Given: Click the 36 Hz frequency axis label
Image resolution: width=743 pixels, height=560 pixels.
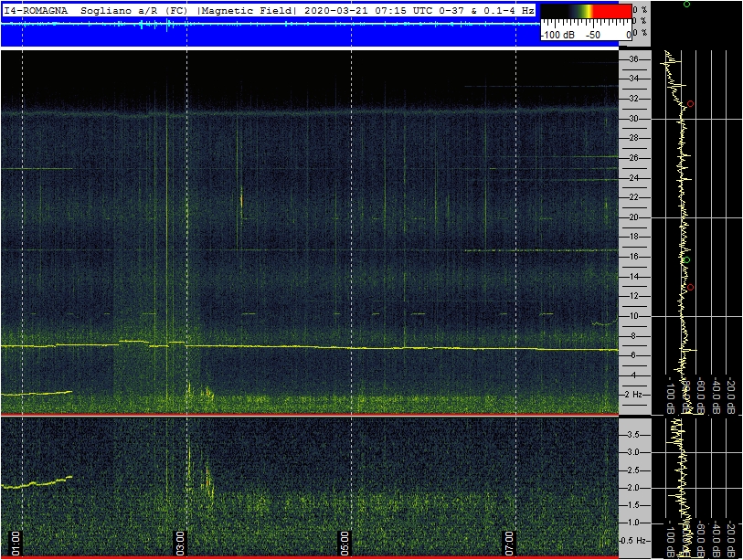Looking at the screenshot, I should (x=633, y=59).
